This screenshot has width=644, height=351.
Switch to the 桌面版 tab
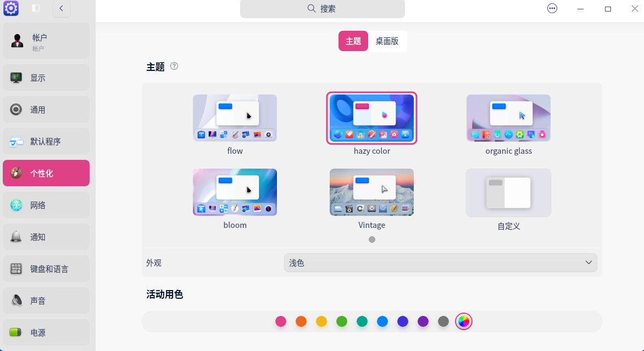387,41
